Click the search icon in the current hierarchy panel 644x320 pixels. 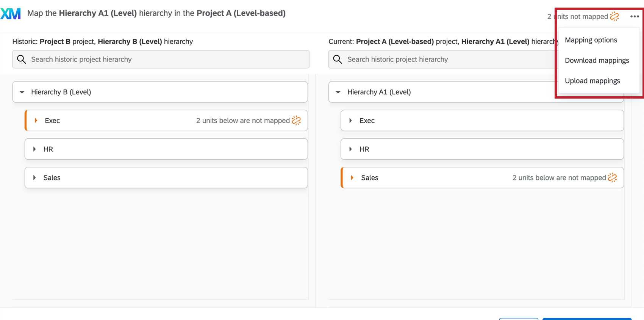click(338, 59)
